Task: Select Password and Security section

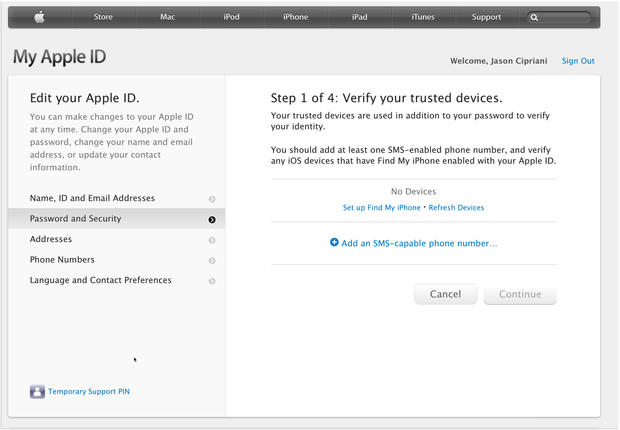Action: pos(117,219)
